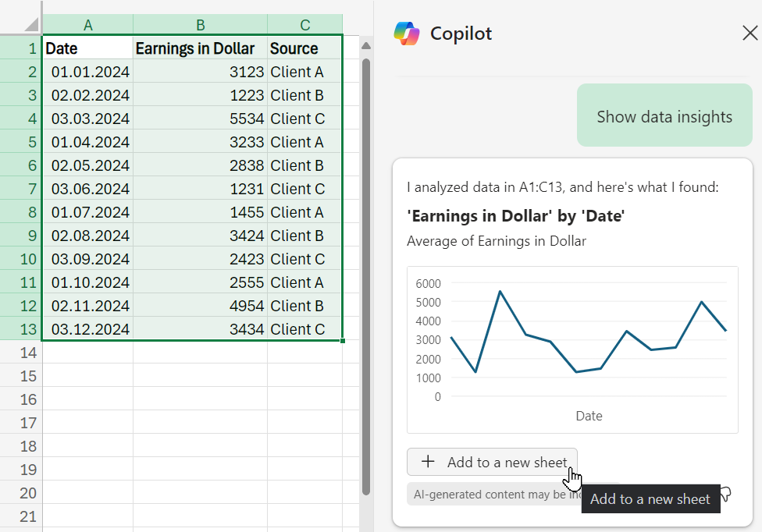Click the Client A cell in row 8

[x=304, y=211]
